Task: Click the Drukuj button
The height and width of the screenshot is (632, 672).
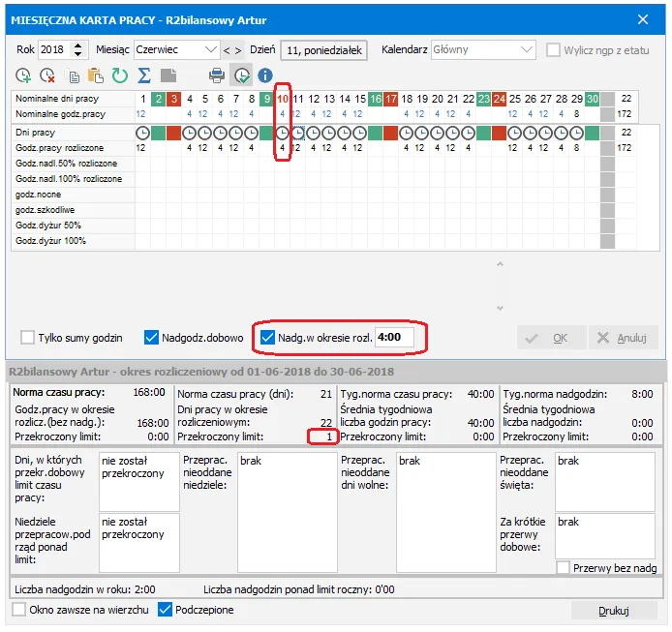Action: (x=613, y=611)
